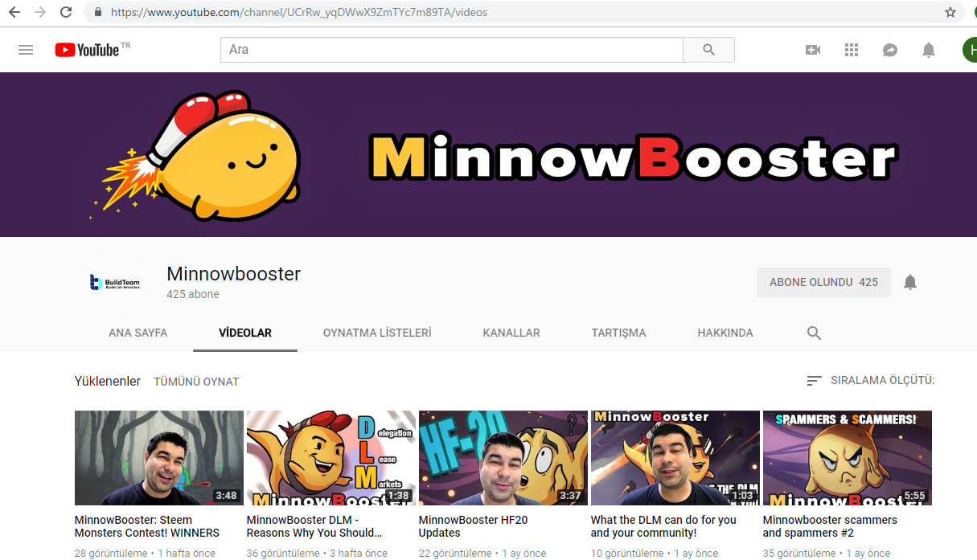Click the Minnowbooster channel name text
Screen dimensions: 977x560
[x=233, y=273]
